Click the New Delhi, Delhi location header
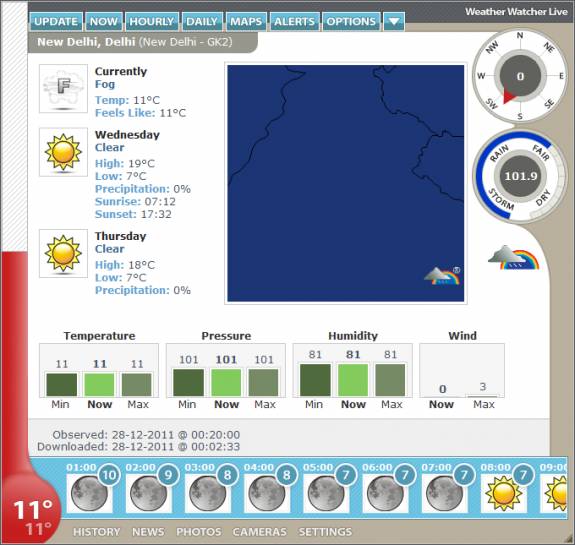 click(135, 42)
